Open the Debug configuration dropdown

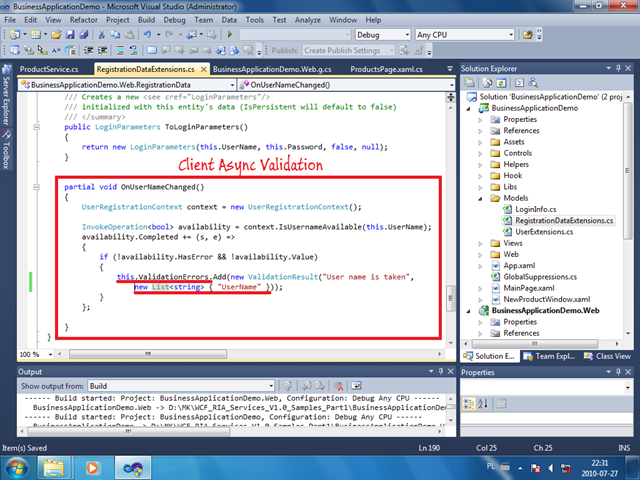[407, 35]
